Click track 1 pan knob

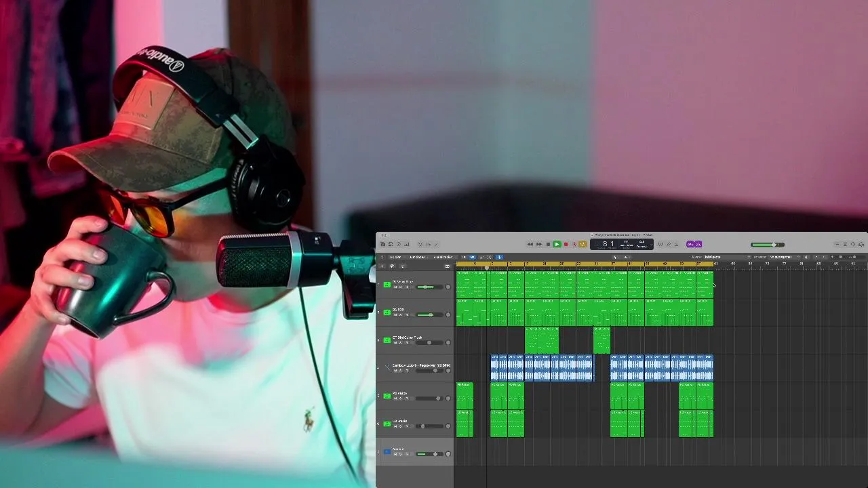coord(448,287)
